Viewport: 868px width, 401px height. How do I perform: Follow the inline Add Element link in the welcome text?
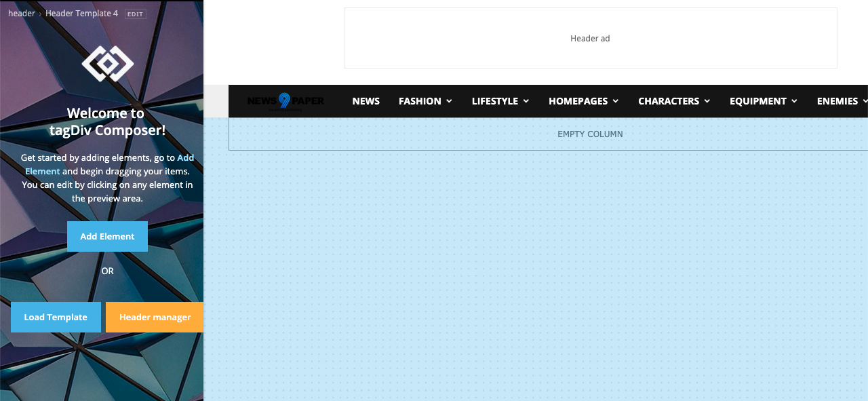click(x=110, y=164)
